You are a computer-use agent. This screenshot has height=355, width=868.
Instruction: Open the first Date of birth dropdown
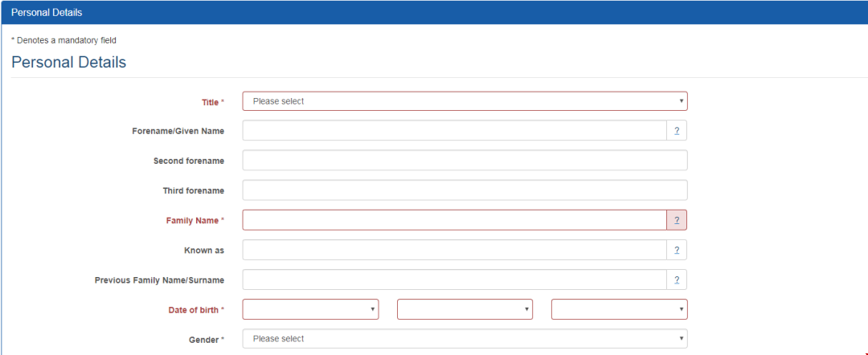tap(310, 309)
